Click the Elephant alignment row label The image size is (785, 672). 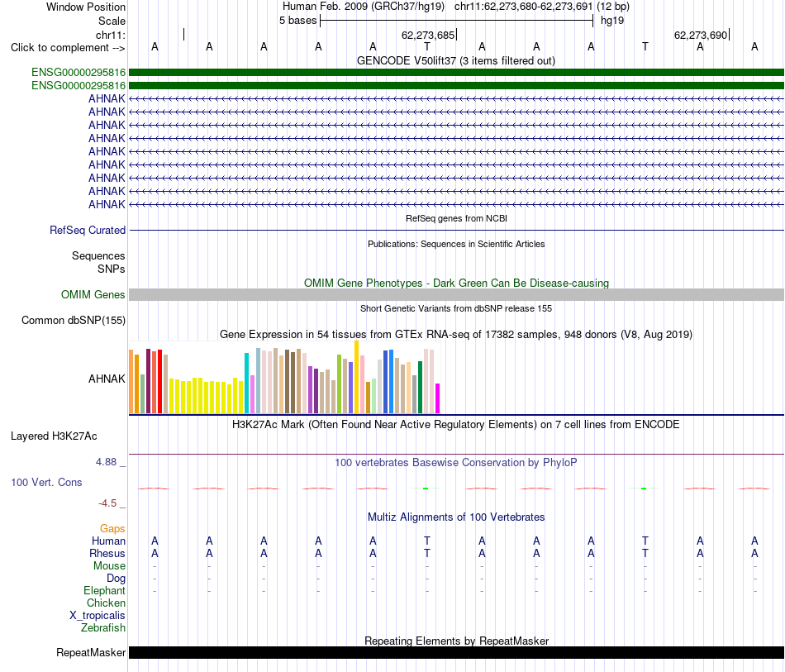104,590
